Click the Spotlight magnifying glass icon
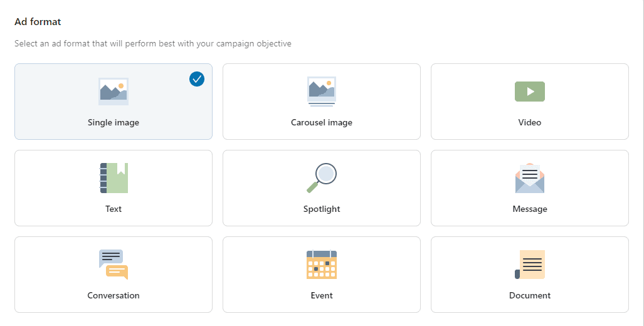Image resolution: width=644 pixels, height=326 pixels. 322,178
